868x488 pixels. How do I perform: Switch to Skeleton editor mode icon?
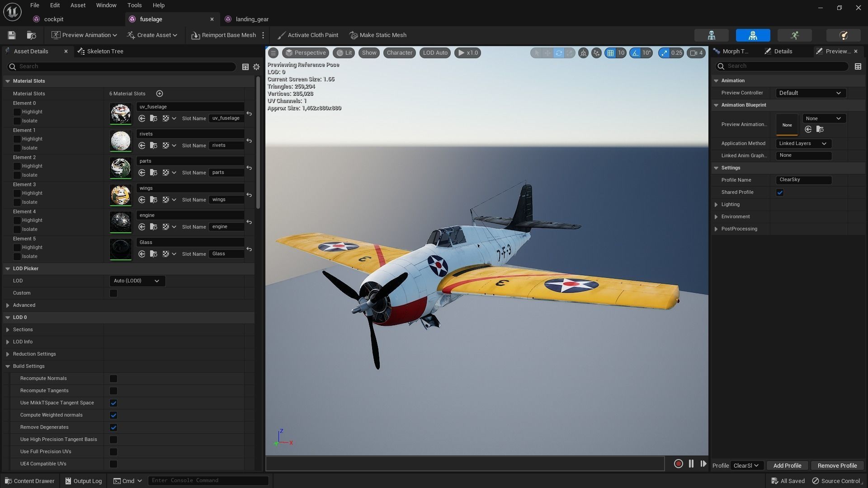(711, 35)
